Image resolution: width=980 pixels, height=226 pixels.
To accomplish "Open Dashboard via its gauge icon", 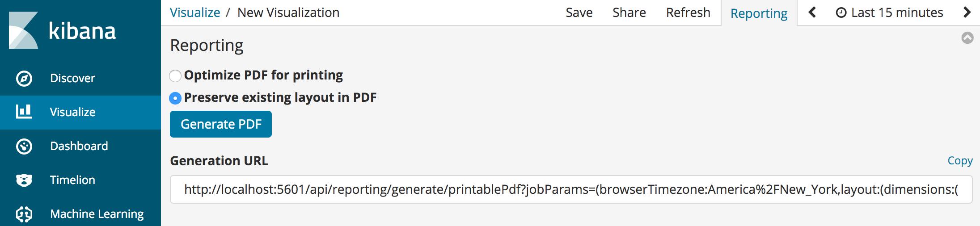I will (x=24, y=146).
